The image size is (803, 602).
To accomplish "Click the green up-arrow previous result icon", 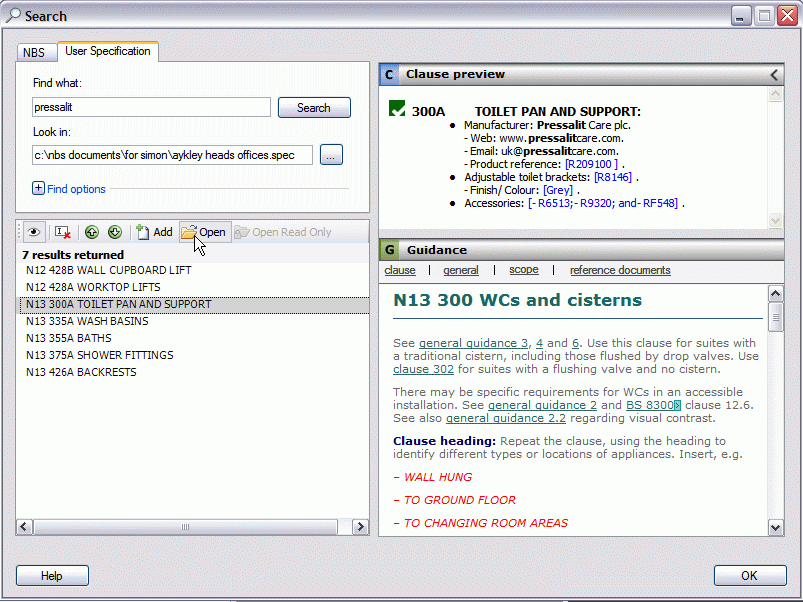I will click(x=91, y=231).
